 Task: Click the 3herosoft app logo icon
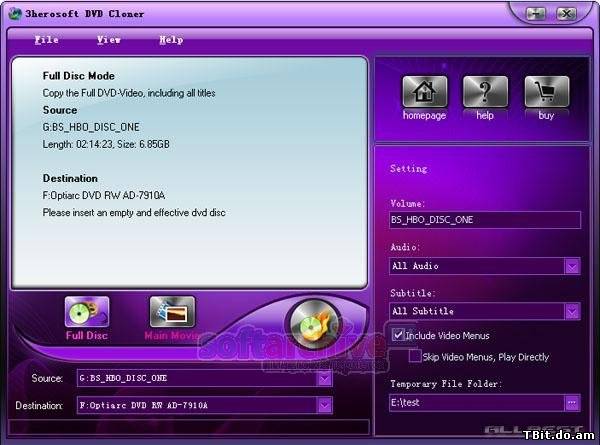[15, 14]
